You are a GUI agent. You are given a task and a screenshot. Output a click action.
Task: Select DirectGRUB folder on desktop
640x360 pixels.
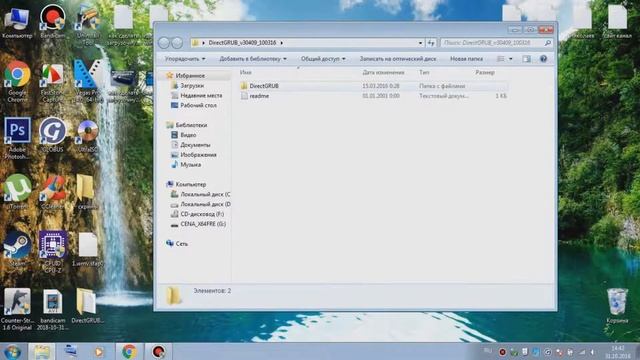[x=87, y=306]
